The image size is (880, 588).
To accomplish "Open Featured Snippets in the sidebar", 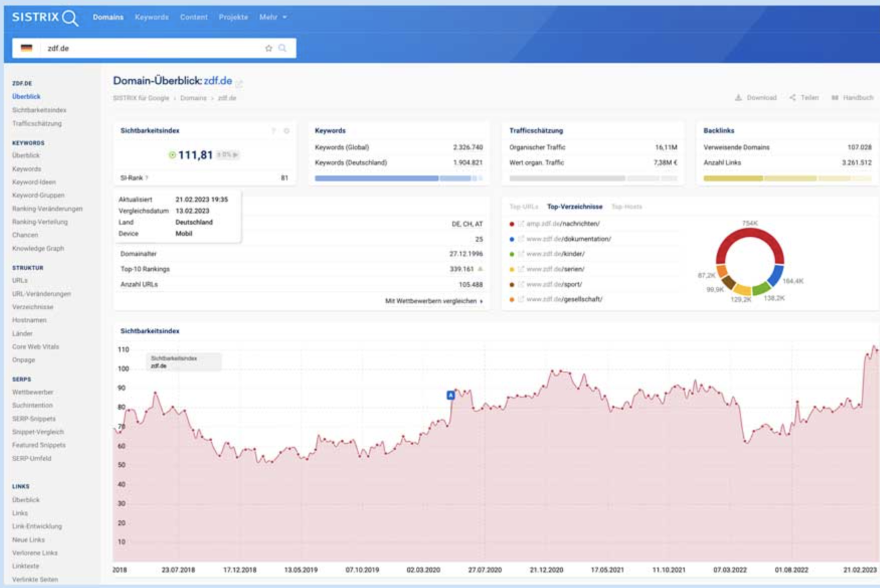I will tap(39, 445).
